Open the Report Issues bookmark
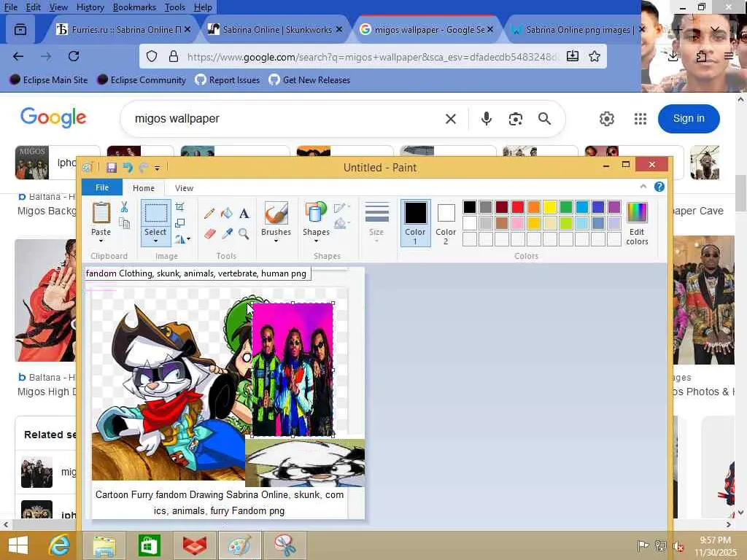This screenshot has width=747, height=560. pyautogui.click(x=228, y=80)
